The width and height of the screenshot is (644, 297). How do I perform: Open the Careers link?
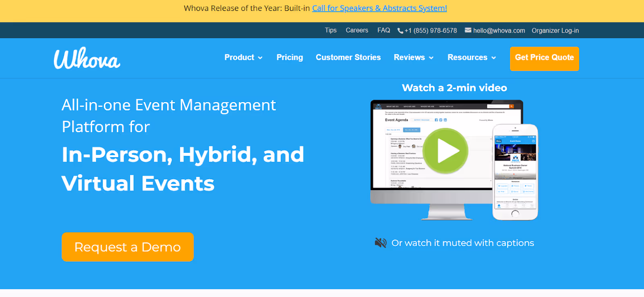(357, 30)
